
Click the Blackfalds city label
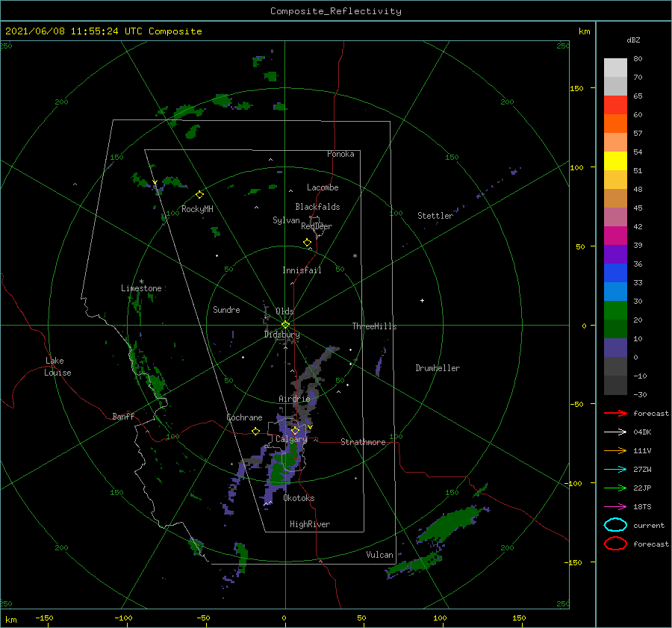(317, 207)
